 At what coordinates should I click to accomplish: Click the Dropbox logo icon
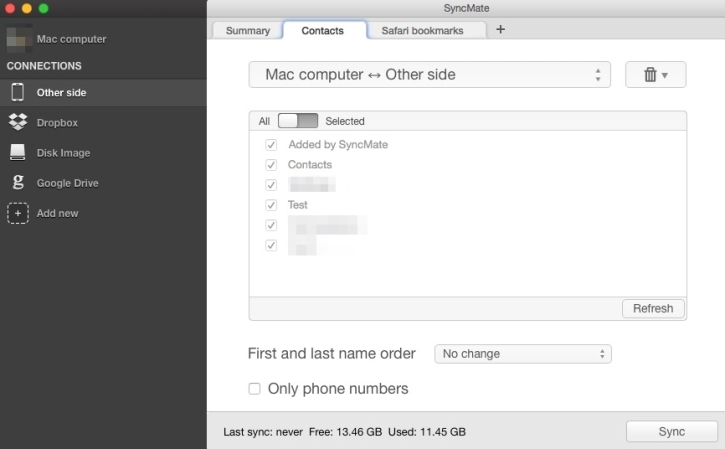coord(18,122)
